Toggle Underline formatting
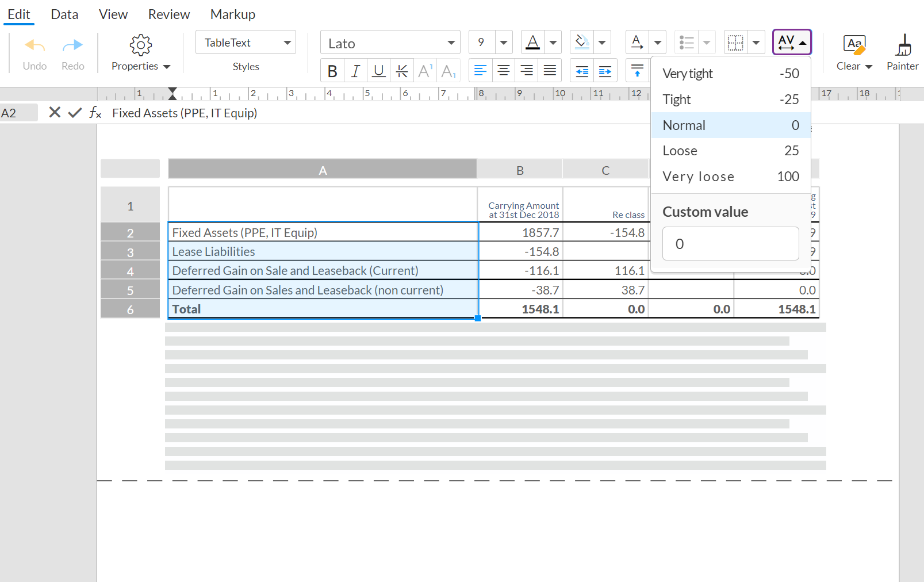This screenshot has height=582, width=924. 378,71
